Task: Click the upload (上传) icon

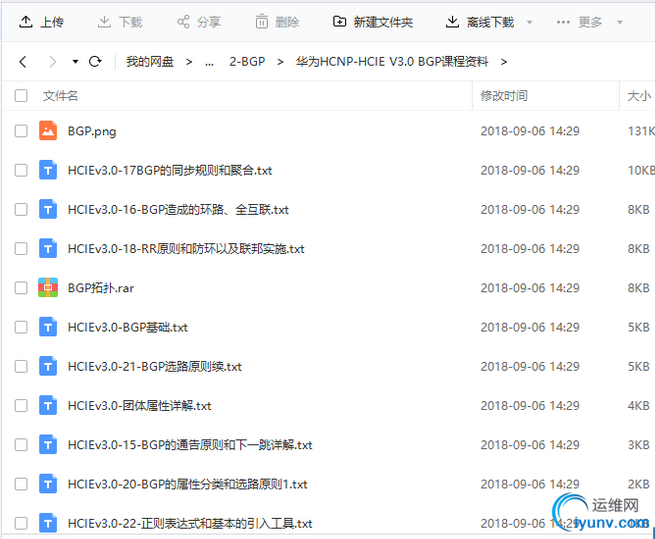Action: tap(26, 22)
